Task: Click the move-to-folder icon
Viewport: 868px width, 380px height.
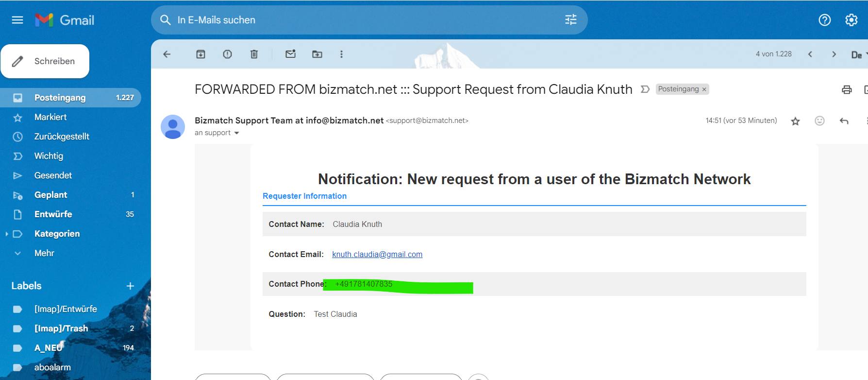Action: [x=317, y=54]
